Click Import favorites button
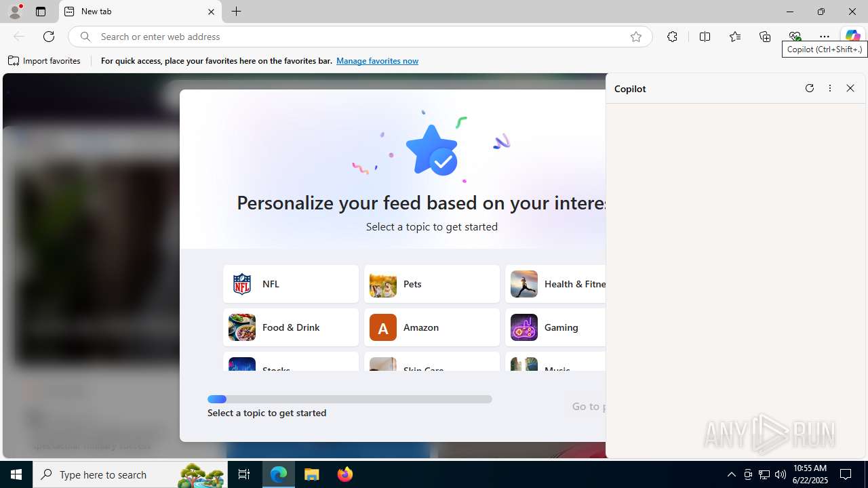The height and width of the screenshot is (488, 868). pos(45,61)
